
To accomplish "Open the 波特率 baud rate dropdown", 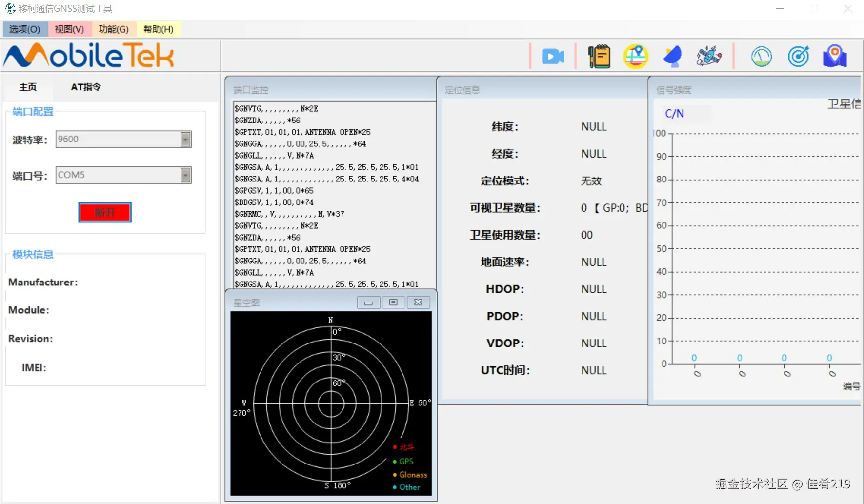I will [185, 139].
